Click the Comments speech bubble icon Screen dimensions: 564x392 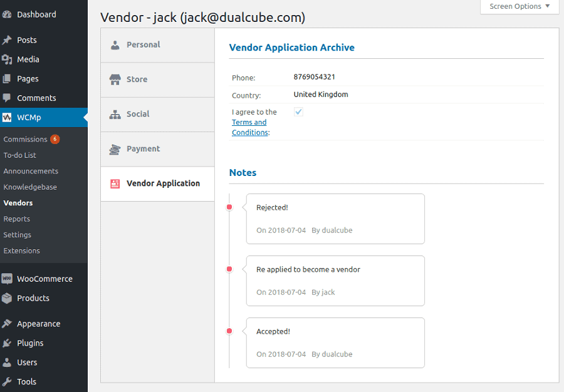click(7, 98)
